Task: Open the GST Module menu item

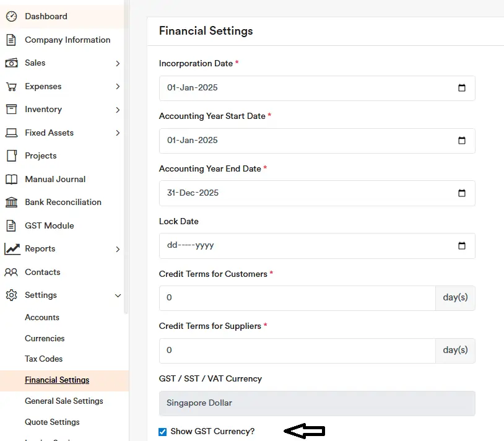Action: pos(49,225)
